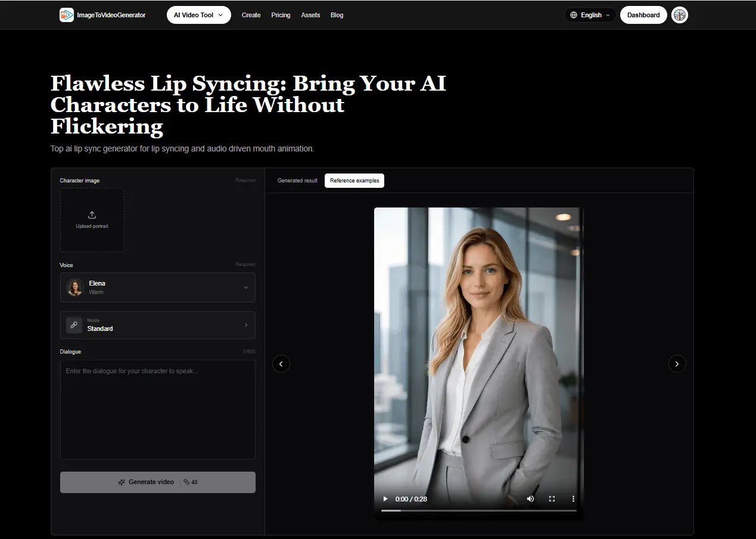This screenshot has height=539, width=756.
Task: Click the Character image label
Action: [80, 181]
